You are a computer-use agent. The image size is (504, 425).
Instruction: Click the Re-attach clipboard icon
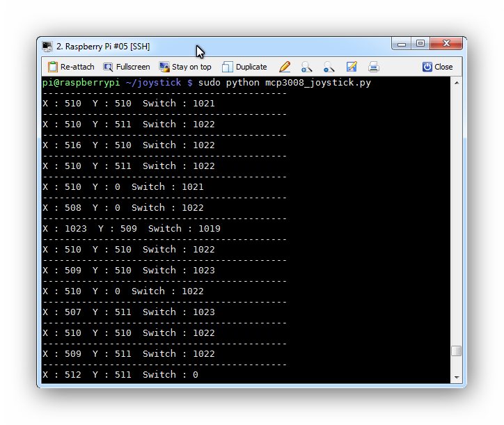[53, 67]
